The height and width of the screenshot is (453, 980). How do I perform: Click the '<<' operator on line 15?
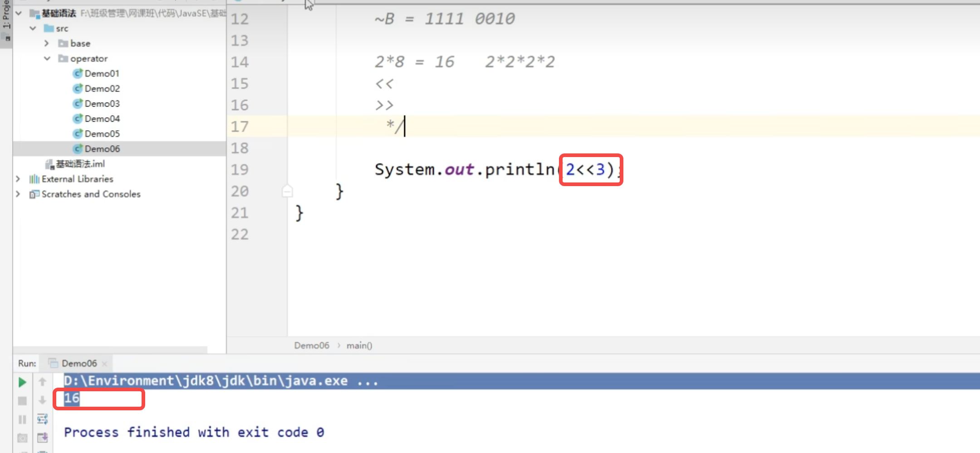point(384,84)
